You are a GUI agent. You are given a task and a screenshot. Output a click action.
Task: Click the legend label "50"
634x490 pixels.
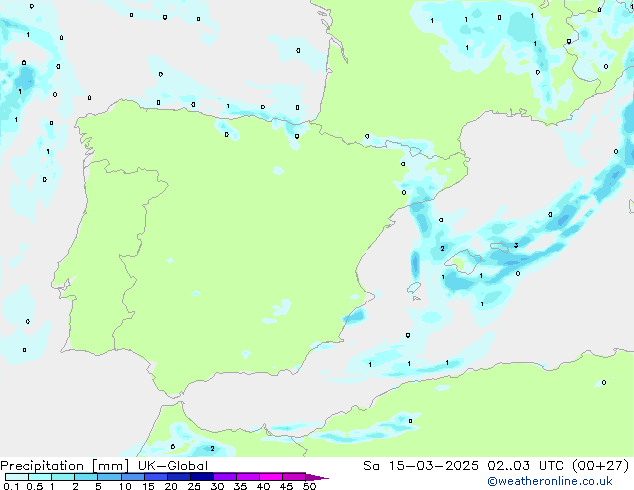309,486
